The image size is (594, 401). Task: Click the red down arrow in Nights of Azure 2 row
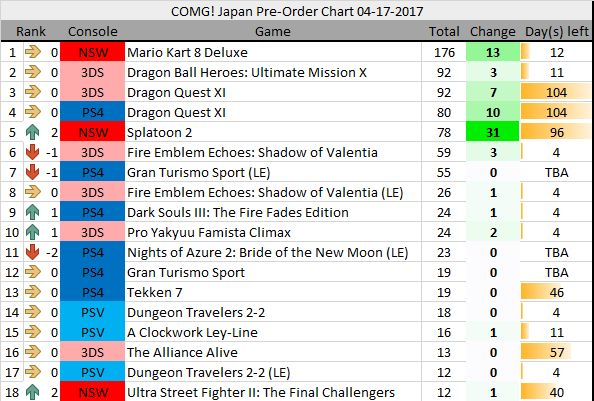click(33, 252)
